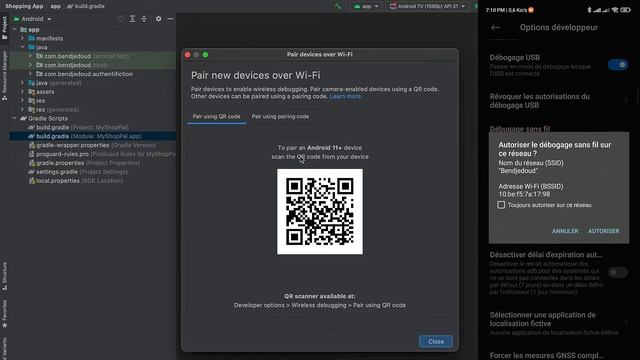
Task: Collapse the Gradle Scripts node
Action: 15,118
